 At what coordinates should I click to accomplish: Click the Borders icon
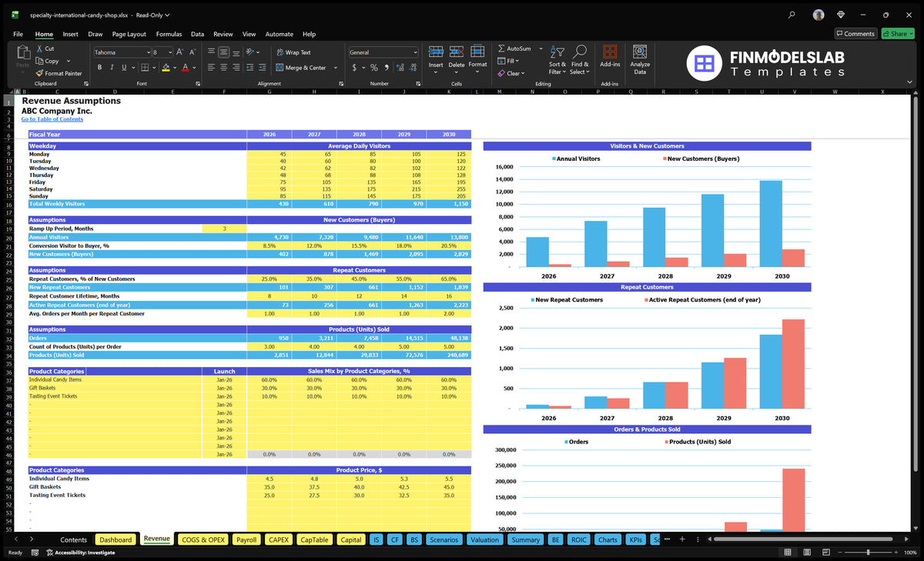point(145,68)
